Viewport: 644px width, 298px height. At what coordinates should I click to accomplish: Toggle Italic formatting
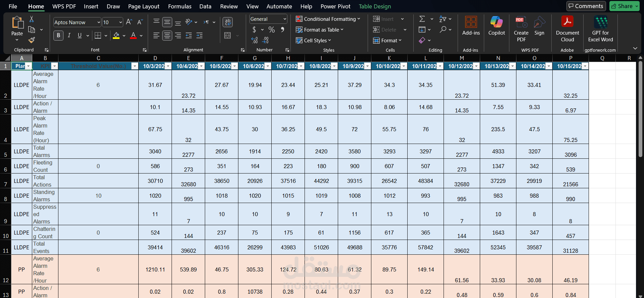[x=69, y=35]
